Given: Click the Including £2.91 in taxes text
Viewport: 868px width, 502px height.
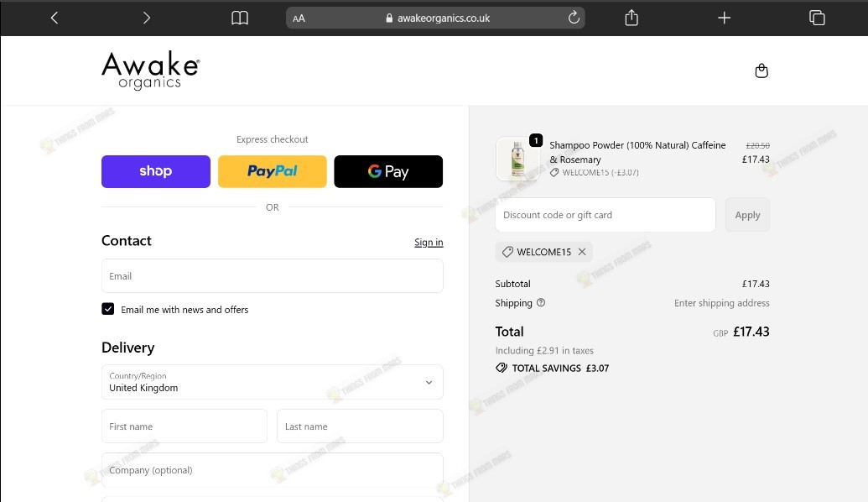Looking at the screenshot, I should coord(544,351).
